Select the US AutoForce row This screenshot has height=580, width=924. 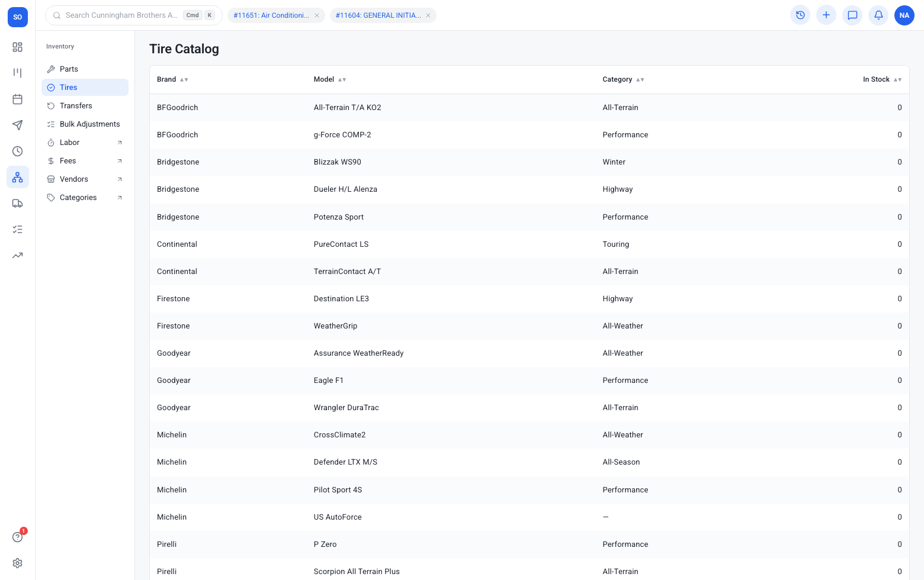pos(529,517)
